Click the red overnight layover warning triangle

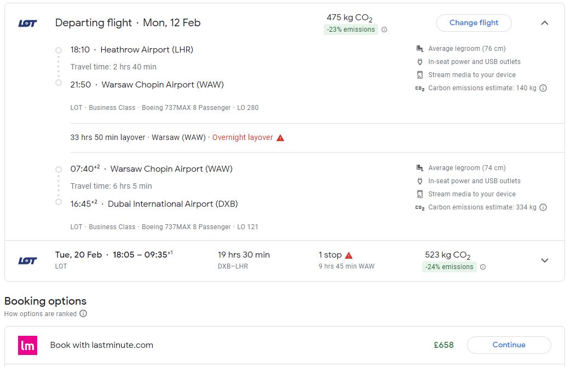point(280,138)
